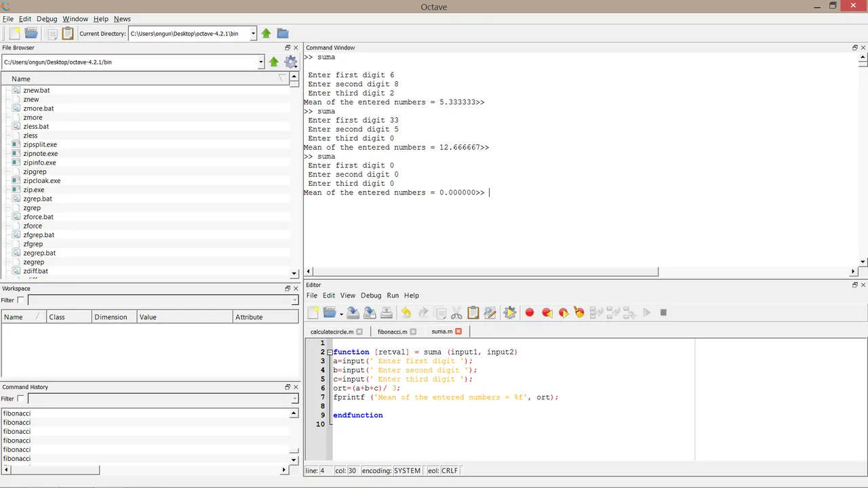
Task: Click Command Window horizontal scrollbar
Action: coord(486,272)
